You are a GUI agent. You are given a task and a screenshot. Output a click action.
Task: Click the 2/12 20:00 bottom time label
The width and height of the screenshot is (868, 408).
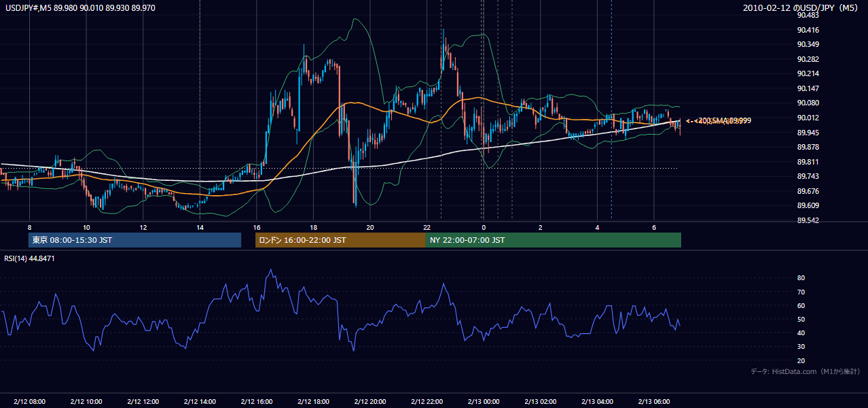(369, 402)
